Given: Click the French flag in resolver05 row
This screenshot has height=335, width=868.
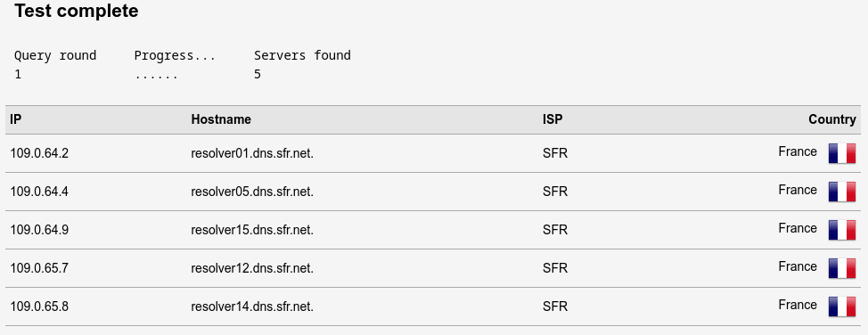Looking at the screenshot, I should pyautogui.click(x=841, y=192).
